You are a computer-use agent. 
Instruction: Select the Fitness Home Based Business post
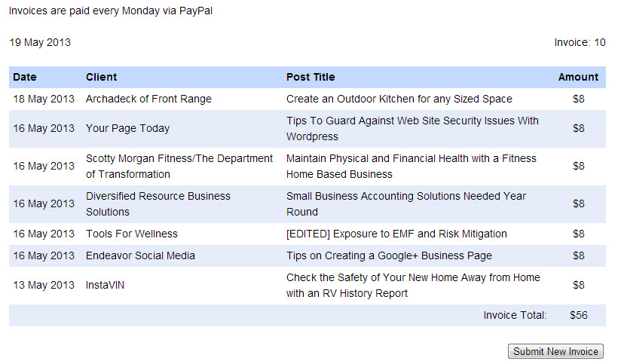pyautogui.click(x=411, y=166)
